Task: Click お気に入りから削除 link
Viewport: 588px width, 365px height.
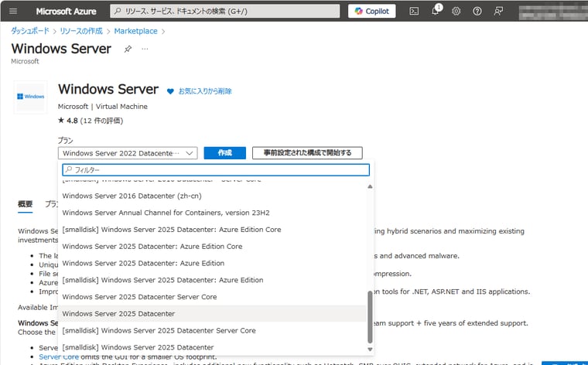Action: [x=205, y=91]
